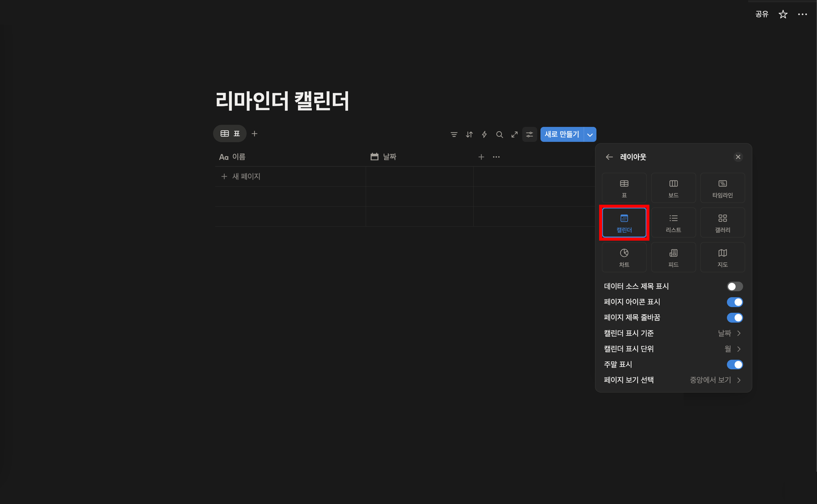The width and height of the screenshot is (817, 504).
Task: Choose the 갤러리 gallery layout
Action: [x=722, y=223]
